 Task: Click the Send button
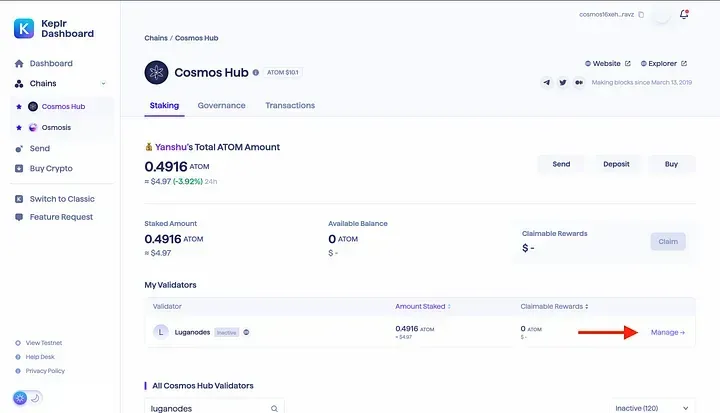pyautogui.click(x=561, y=164)
